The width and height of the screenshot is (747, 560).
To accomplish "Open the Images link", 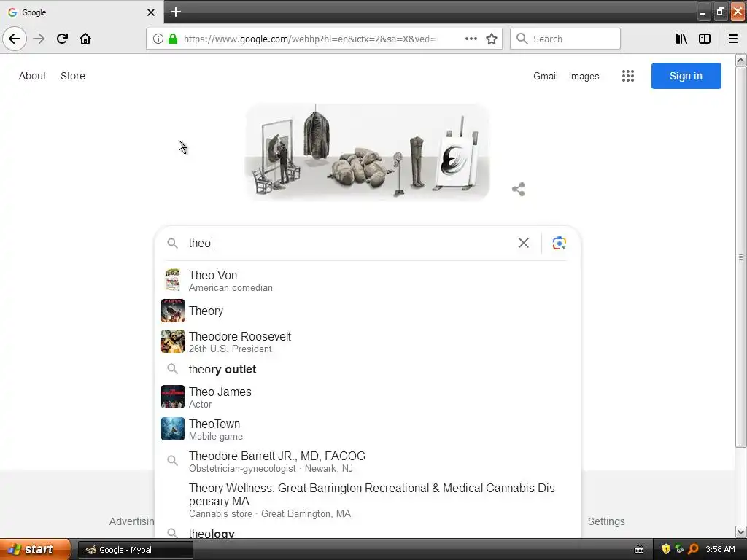I will tap(584, 76).
